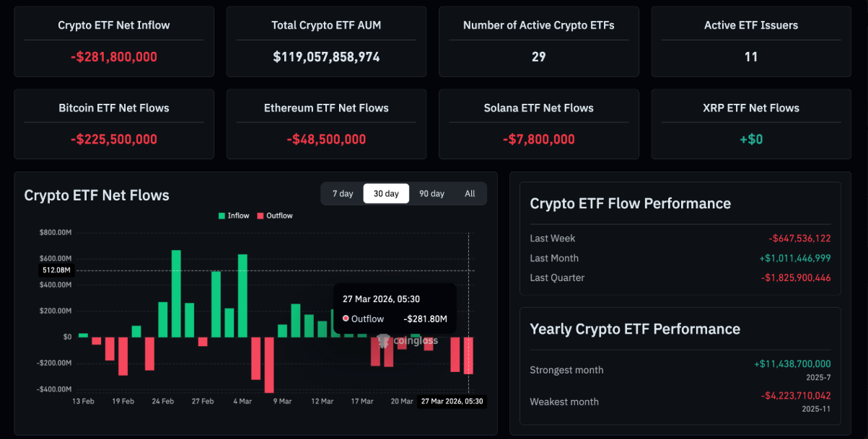Click the Bitcoin ETF Net Flows card
The height and width of the screenshot is (439, 868).
click(x=113, y=124)
